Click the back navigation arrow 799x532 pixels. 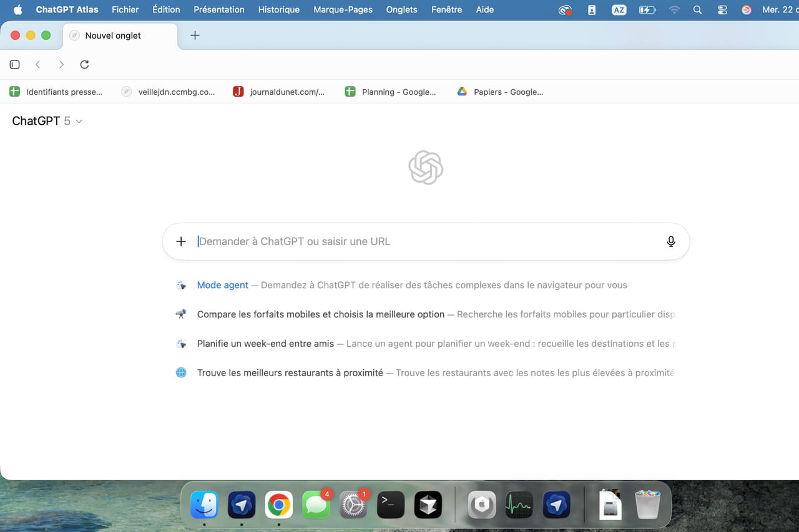click(x=38, y=64)
